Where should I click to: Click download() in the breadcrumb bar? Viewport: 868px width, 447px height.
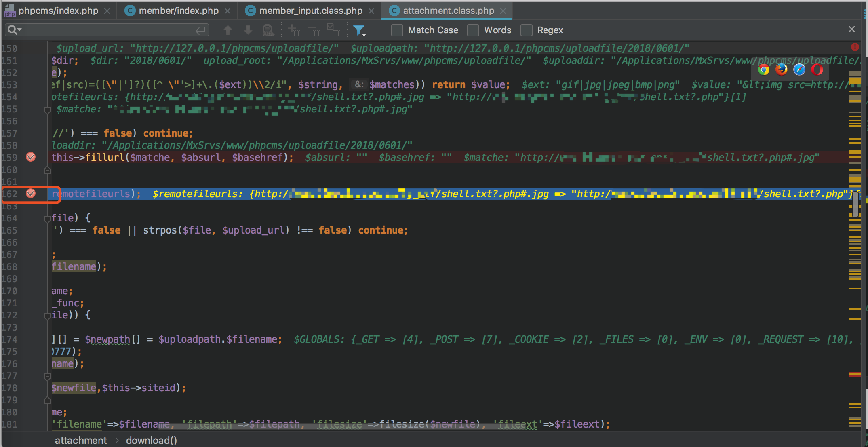coord(151,440)
